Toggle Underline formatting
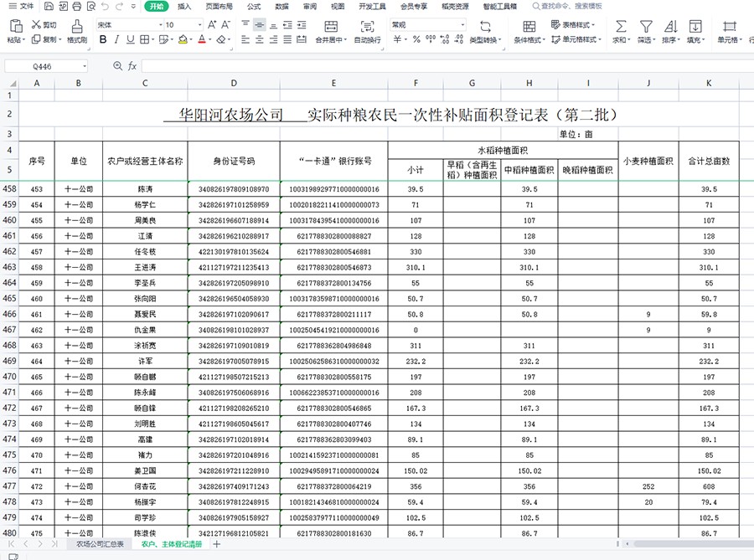Viewport: 754px width, 560px height. coord(131,39)
